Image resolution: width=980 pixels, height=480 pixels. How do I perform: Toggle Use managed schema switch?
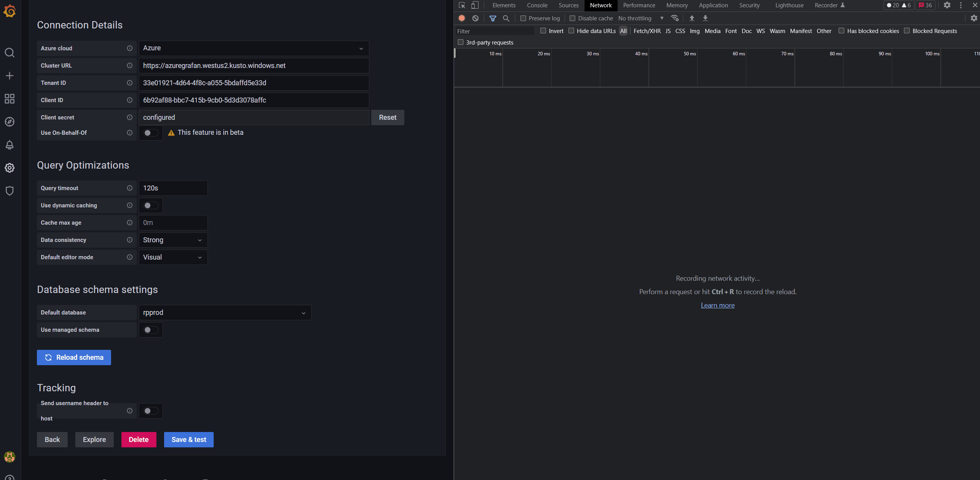click(x=151, y=330)
